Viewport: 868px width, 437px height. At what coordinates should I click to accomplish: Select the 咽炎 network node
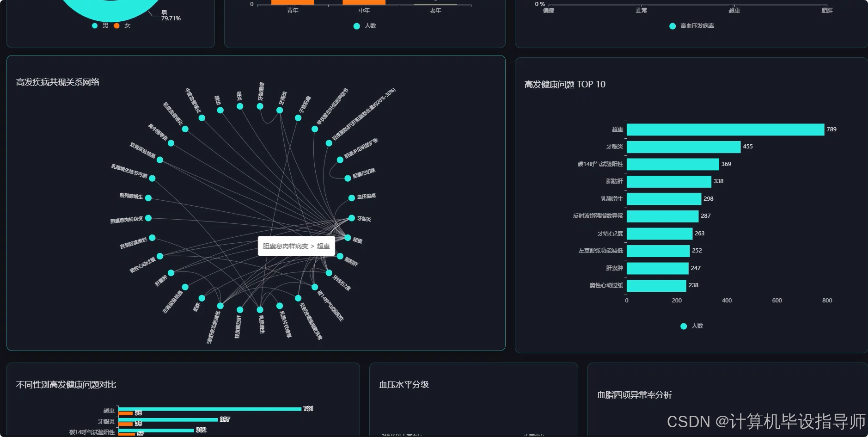pyautogui.click(x=240, y=106)
